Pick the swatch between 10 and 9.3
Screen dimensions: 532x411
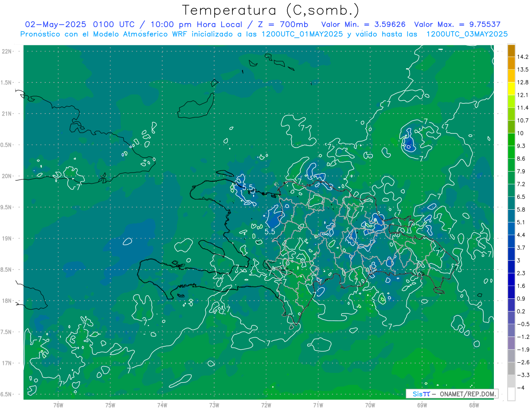511,139
